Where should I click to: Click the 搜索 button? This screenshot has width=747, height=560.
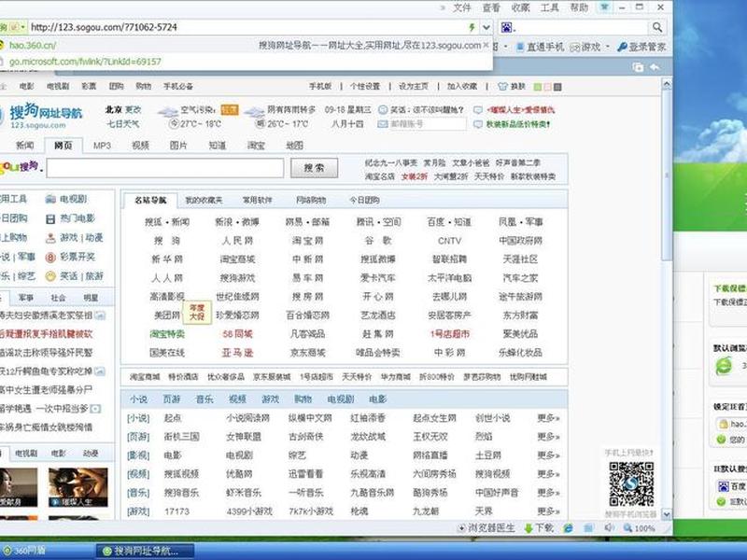tap(315, 168)
